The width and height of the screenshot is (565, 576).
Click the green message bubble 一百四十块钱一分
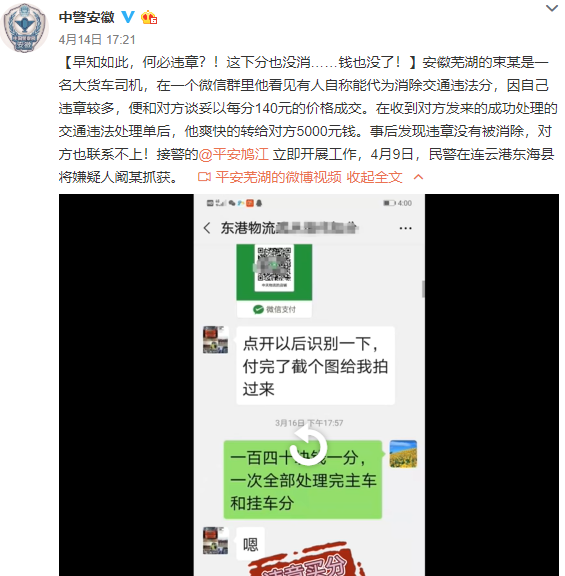click(x=303, y=480)
